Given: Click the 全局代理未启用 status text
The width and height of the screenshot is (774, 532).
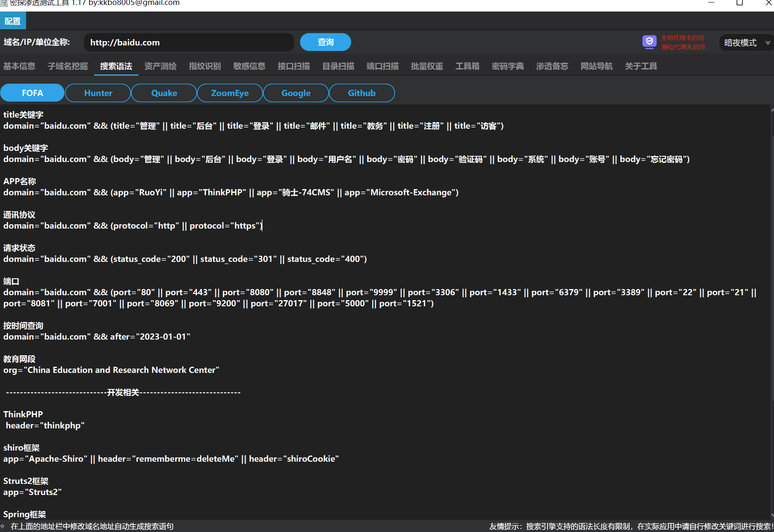Looking at the screenshot, I should tap(683, 38).
